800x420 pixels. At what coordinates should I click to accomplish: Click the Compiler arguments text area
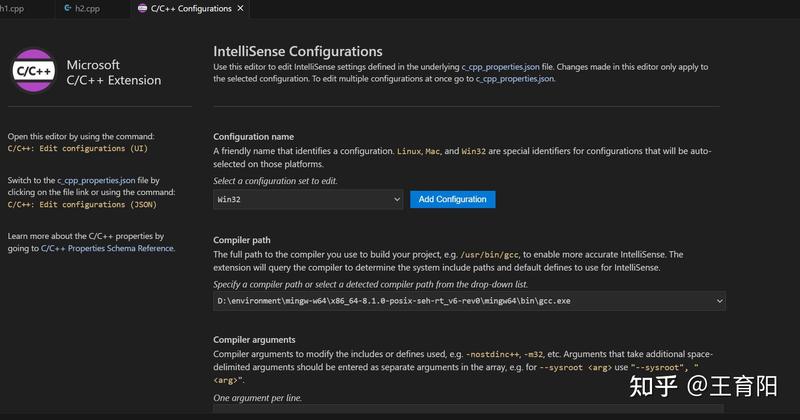pyautogui.click(x=468, y=409)
